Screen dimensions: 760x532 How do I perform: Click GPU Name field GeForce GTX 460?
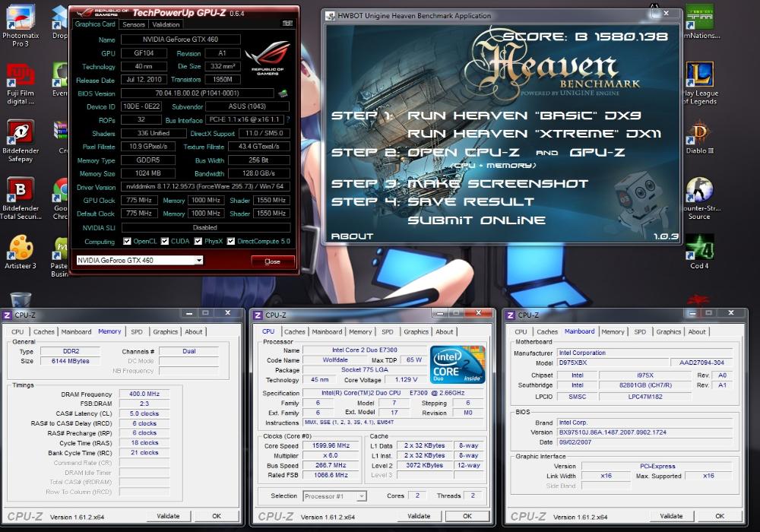[x=180, y=40]
